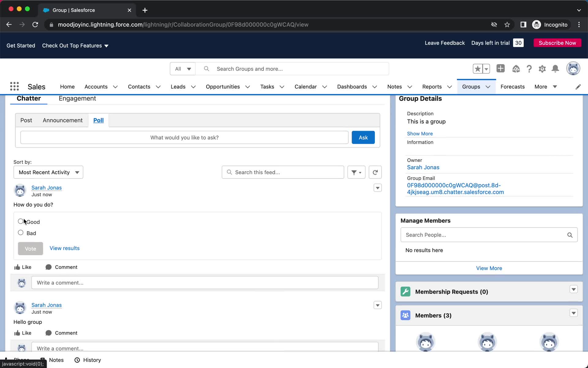Image resolution: width=588 pixels, height=368 pixels.
Task: Open the Notes utility bar item
Action: pos(52,360)
